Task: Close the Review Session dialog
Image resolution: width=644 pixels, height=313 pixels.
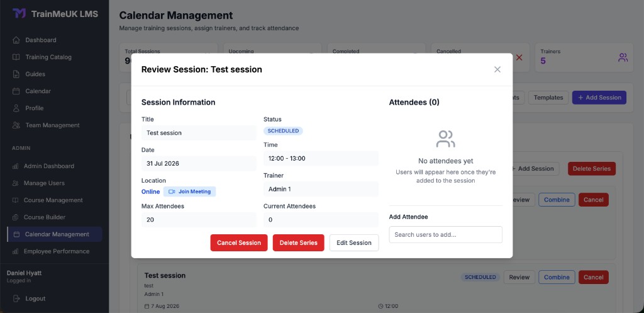Action: 497,69
